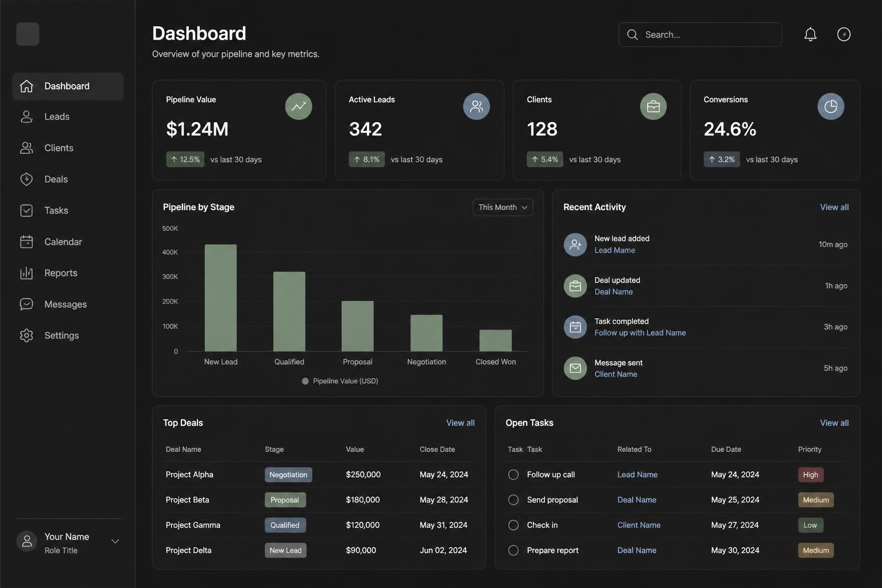
Task: Click the Deal updated briefcase icon
Action: (575, 286)
